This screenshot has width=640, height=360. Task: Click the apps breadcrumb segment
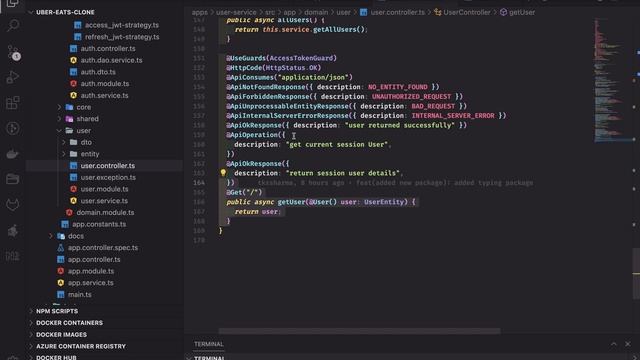pos(200,12)
